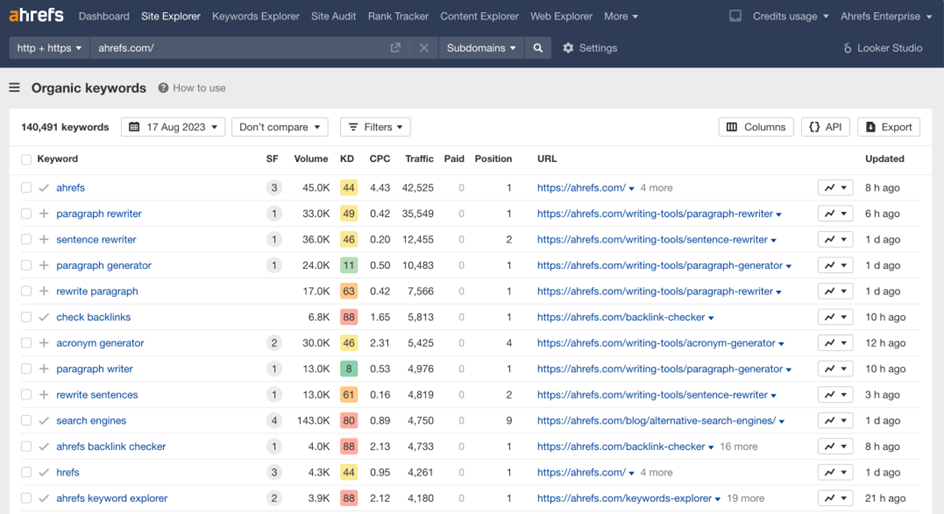Open Rank Tracker tab
The image size is (944, 514).
(398, 16)
